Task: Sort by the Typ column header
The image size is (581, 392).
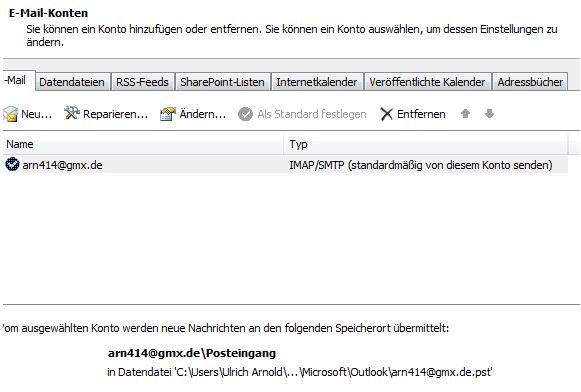Action: click(426, 144)
